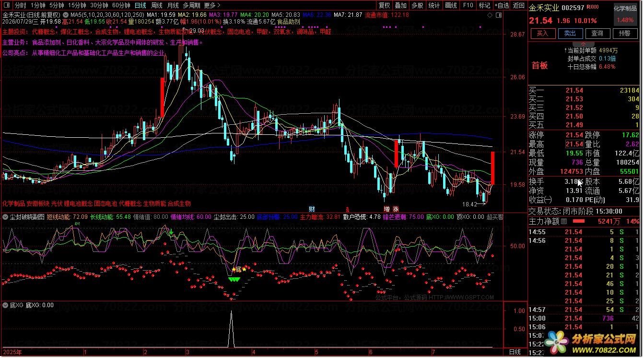This screenshot has height=358, width=644.
Task: Click the 买四 bid price 21.50
Action: click(x=574, y=116)
